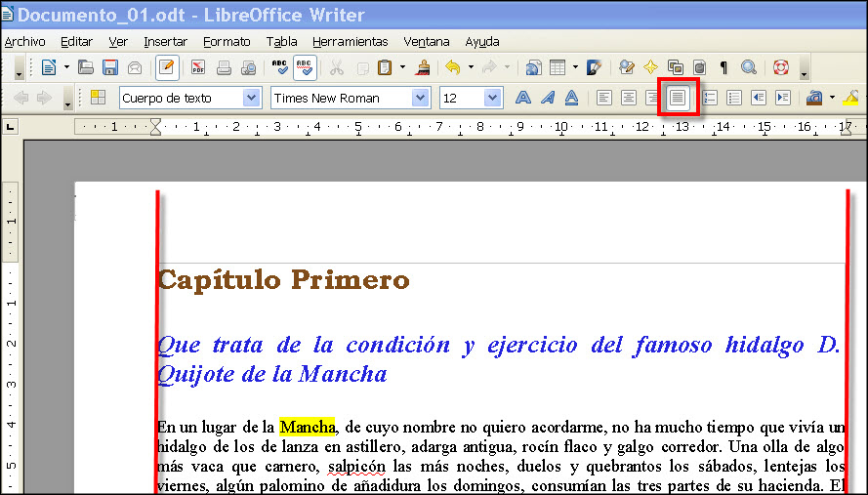Print the file directly with the printer icon

pos(224,67)
